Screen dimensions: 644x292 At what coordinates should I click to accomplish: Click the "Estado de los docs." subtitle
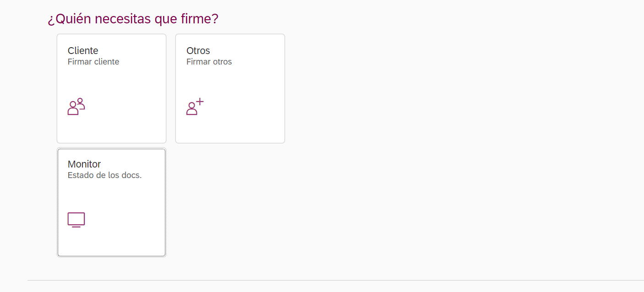coord(104,175)
